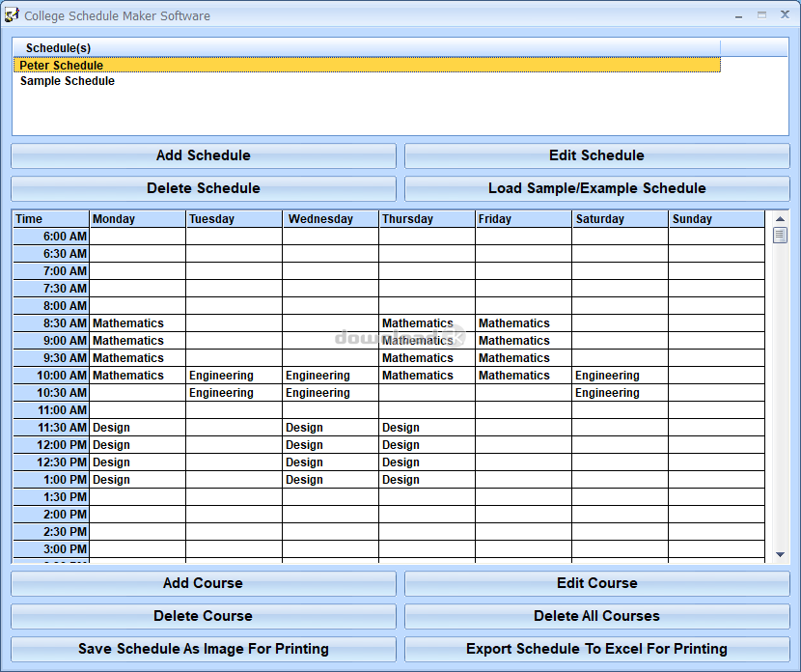Select the Design cell for Wednesday at 12:00 PM

[x=330, y=444]
